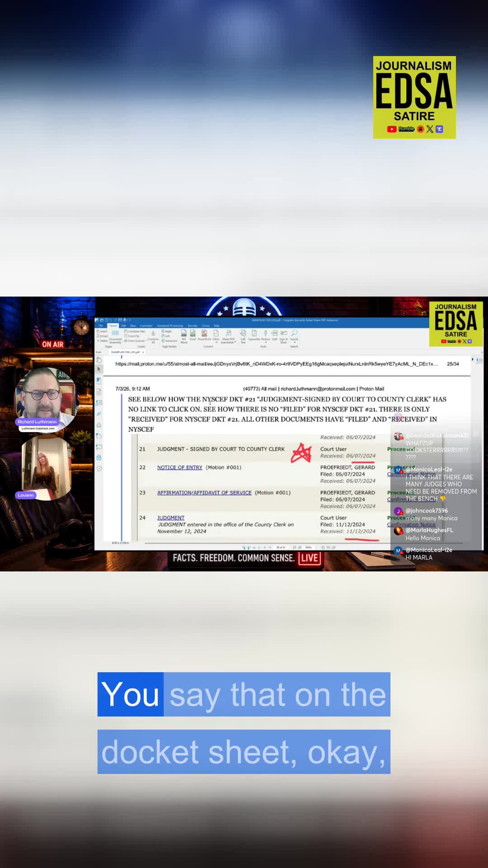
Task: Switch to the Edit ribbon tab
Action: coord(123,325)
